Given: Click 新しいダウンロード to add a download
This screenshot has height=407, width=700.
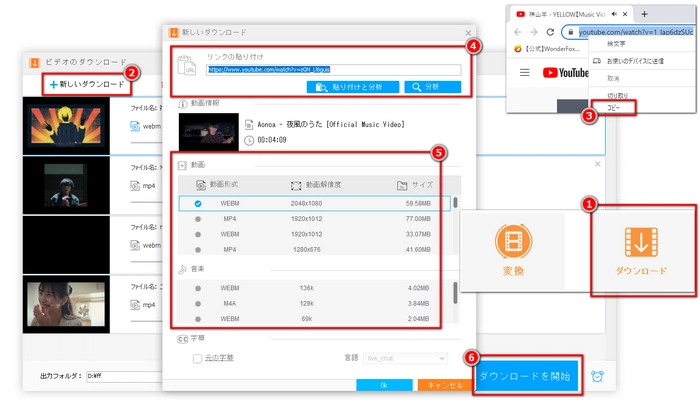Looking at the screenshot, I should [87, 84].
